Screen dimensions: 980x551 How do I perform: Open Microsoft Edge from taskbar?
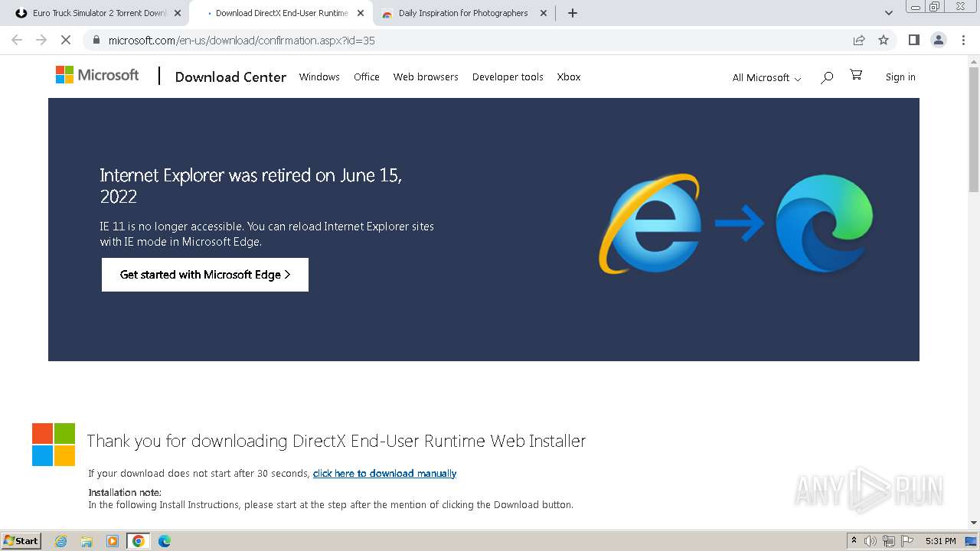click(164, 541)
